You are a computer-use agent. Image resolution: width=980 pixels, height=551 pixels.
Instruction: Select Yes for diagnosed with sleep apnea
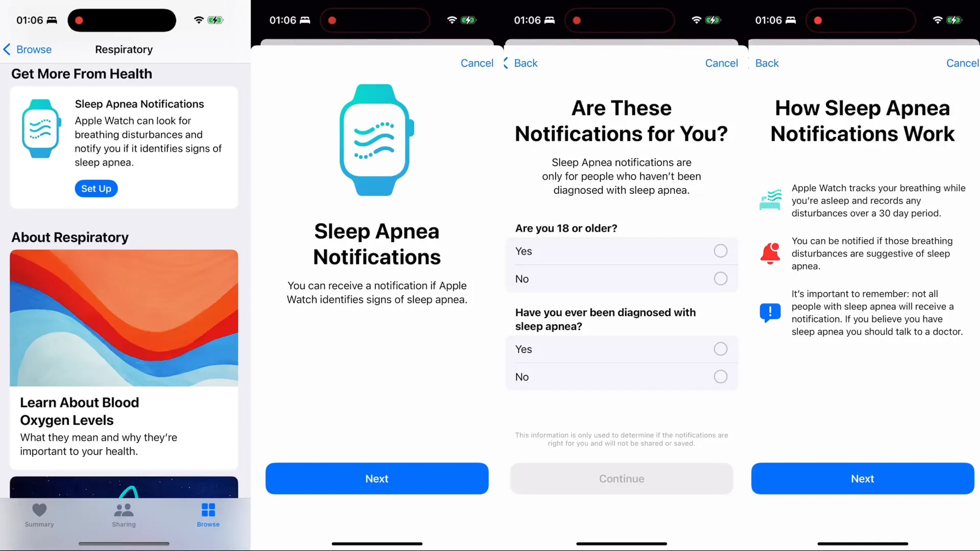coord(720,348)
